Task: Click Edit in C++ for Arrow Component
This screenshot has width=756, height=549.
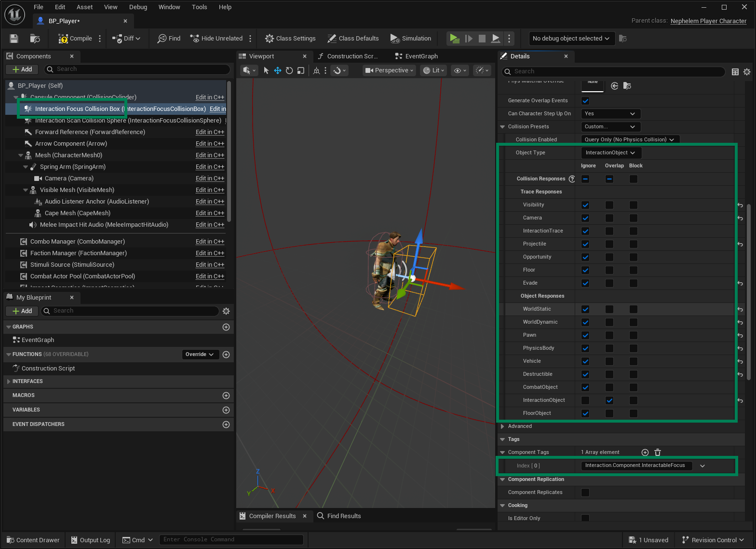Action: point(210,144)
